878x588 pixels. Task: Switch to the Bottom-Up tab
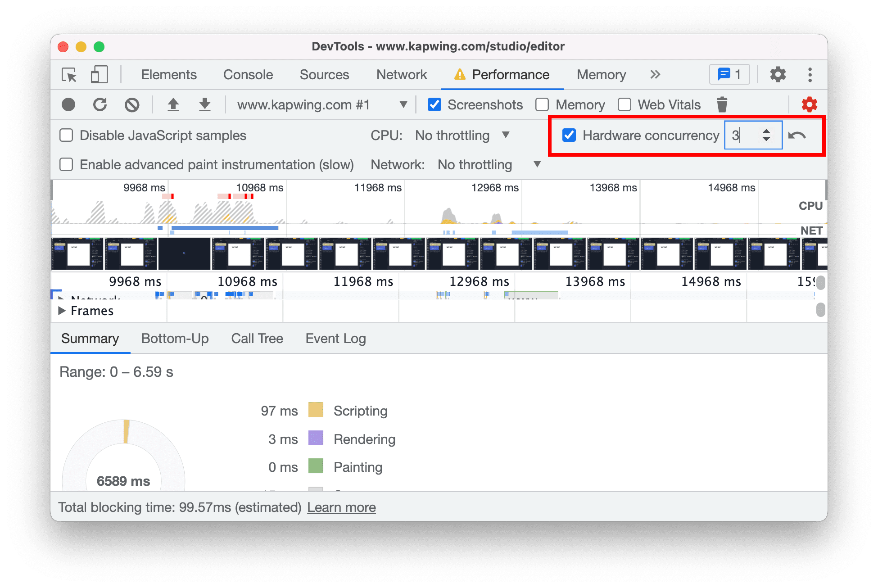pos(174,339)
